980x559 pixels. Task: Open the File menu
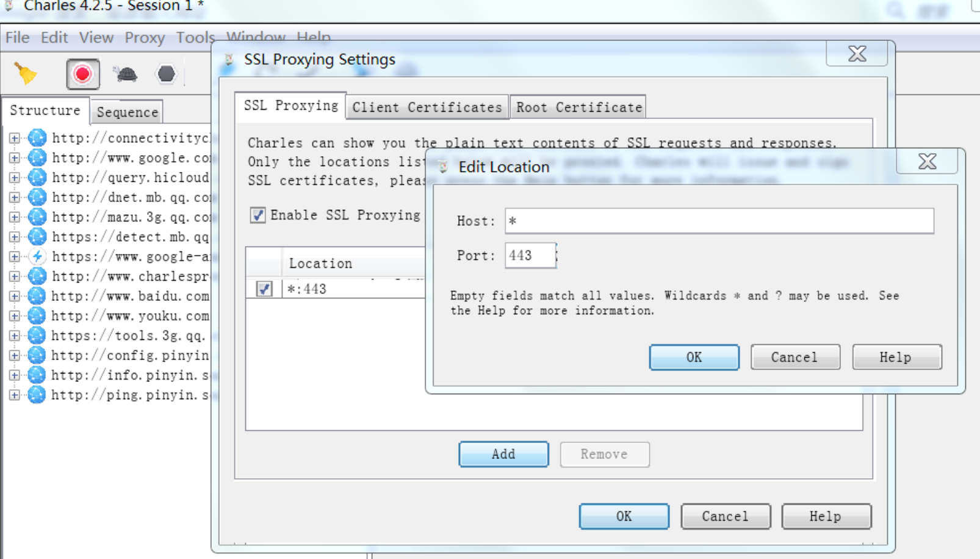pyautogui.click(x=17, y=38)
